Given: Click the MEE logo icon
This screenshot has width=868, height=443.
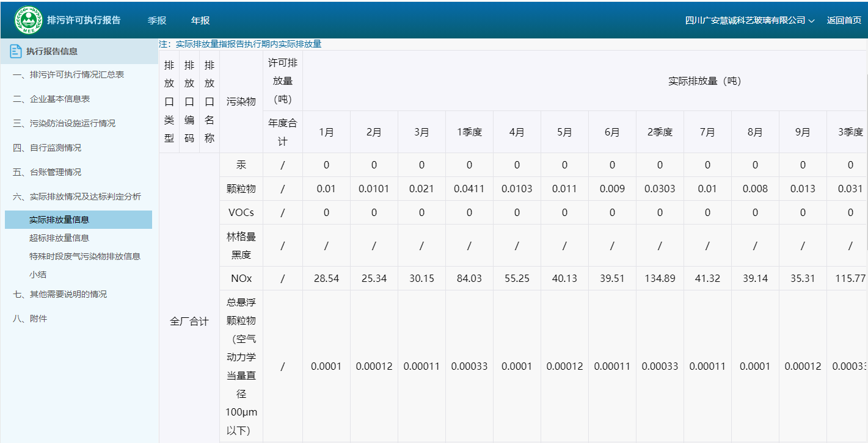Looking at the screenshot, I should pyautogui.click(x=29, y=20).
